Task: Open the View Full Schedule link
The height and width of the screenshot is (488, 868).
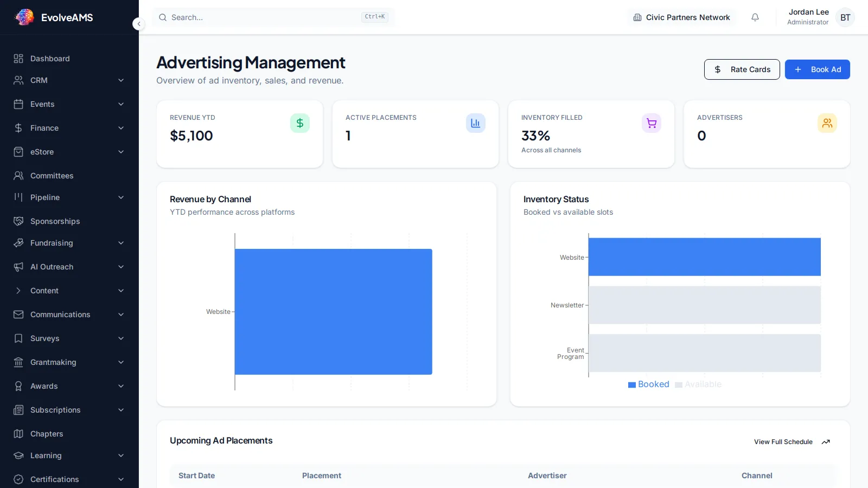Action: [x=792, y=442]
